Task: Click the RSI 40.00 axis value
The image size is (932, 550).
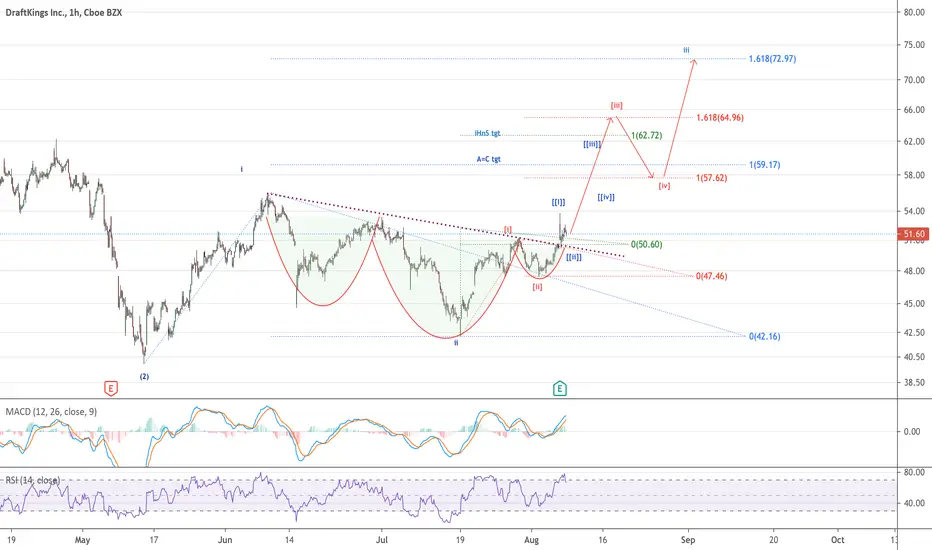Action: coord(914,503)
